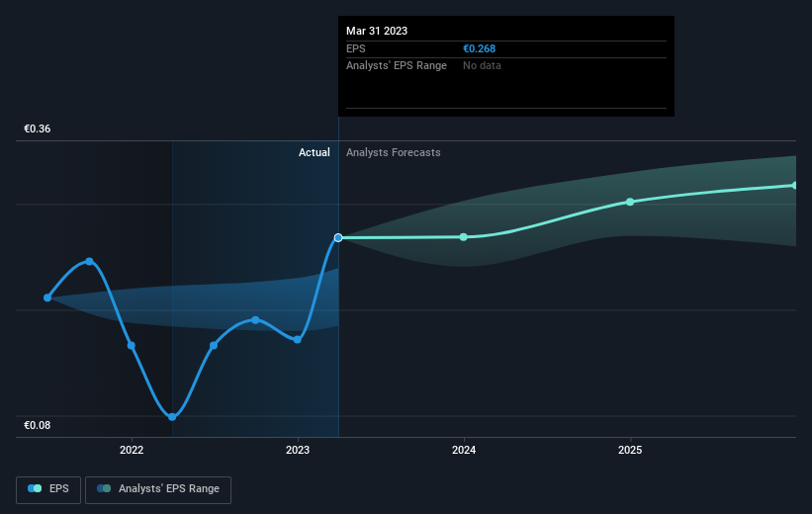Viewport: 812px width, 514px height.
Task: Click the €0.08 y-axis label
Action: click(38, 425)
